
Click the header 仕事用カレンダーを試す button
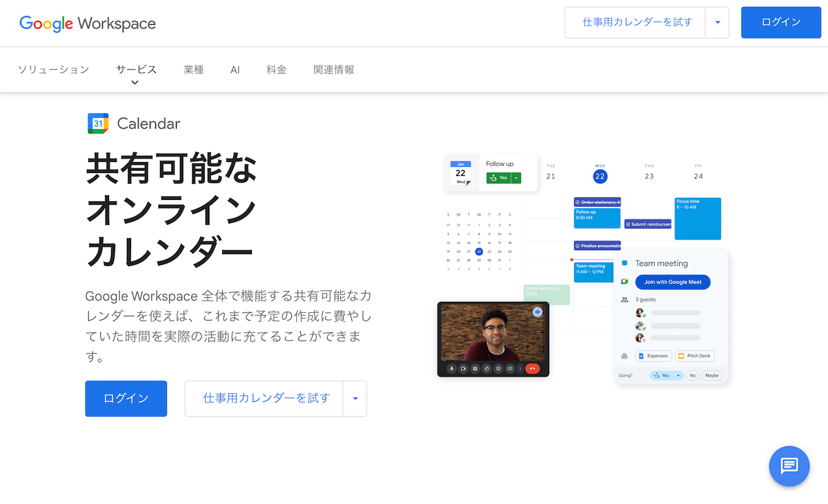tap(635, 23)
